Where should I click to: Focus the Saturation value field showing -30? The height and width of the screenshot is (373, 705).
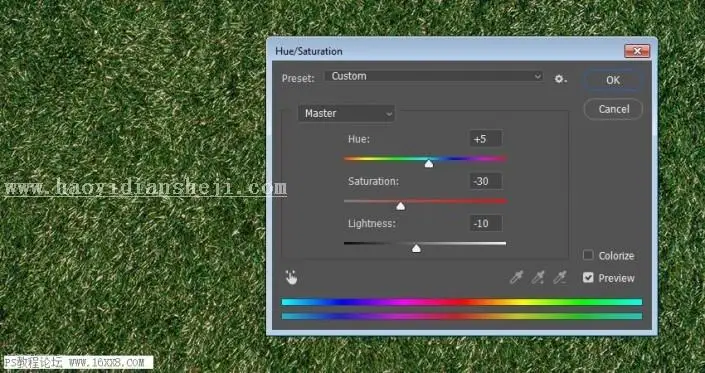click(x=486, y=181)
